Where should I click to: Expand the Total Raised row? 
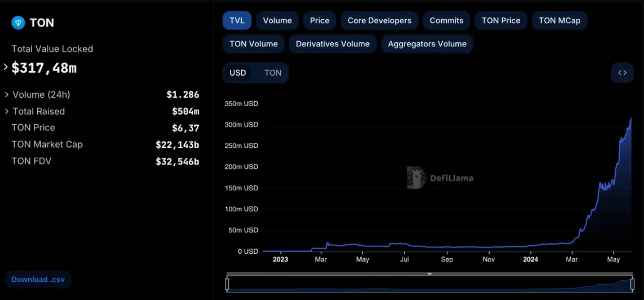point(7,111)
